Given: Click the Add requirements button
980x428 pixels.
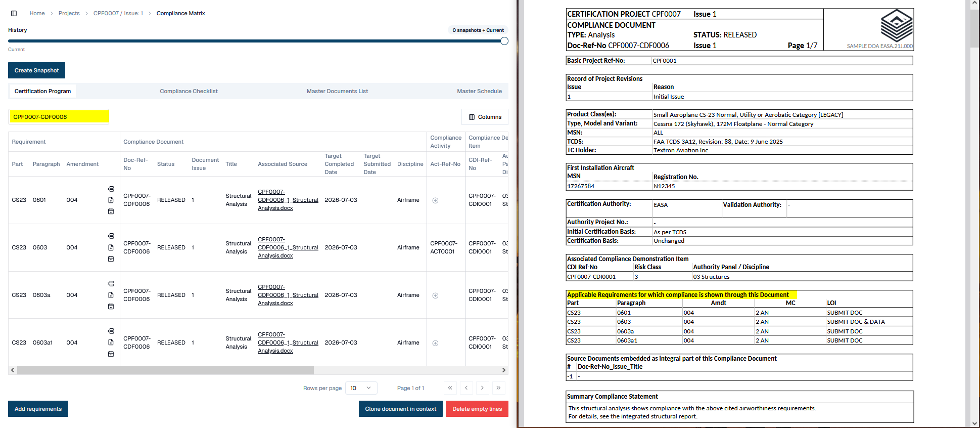Looking at the screenshot, I should [38, 409].
